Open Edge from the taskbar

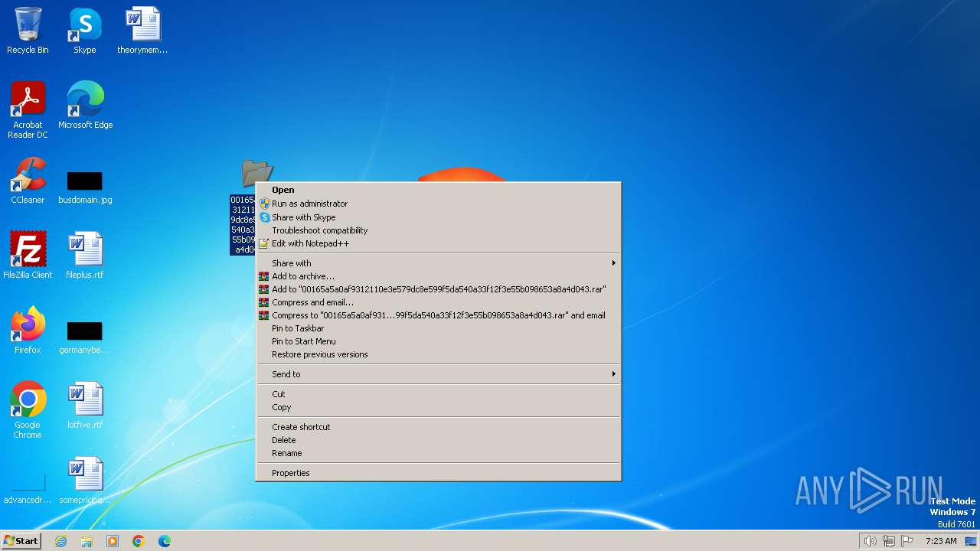(x=165, y=541)
